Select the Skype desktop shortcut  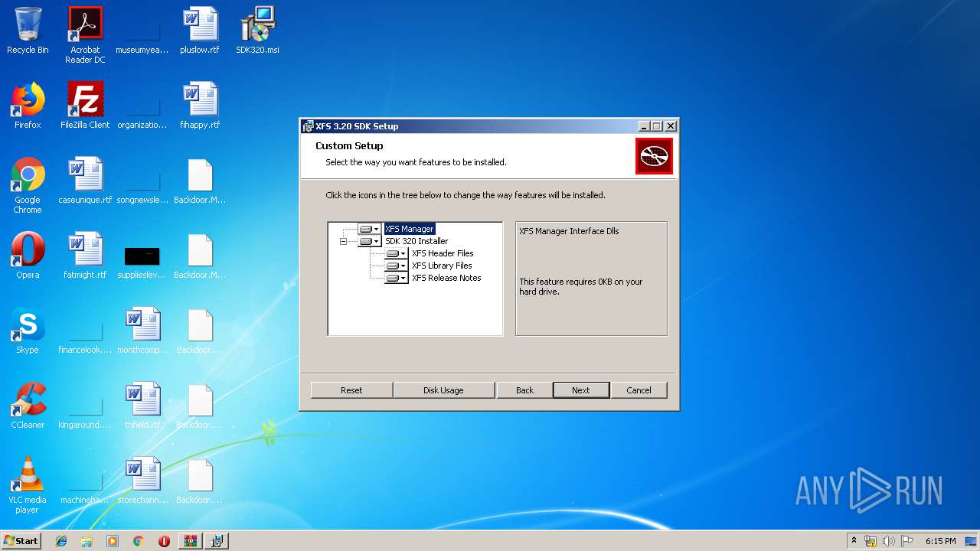click(x=28, y=331)
